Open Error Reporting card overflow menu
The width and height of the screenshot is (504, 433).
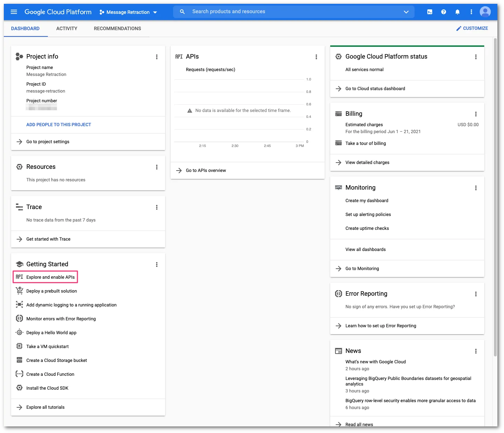pos(476,294)
